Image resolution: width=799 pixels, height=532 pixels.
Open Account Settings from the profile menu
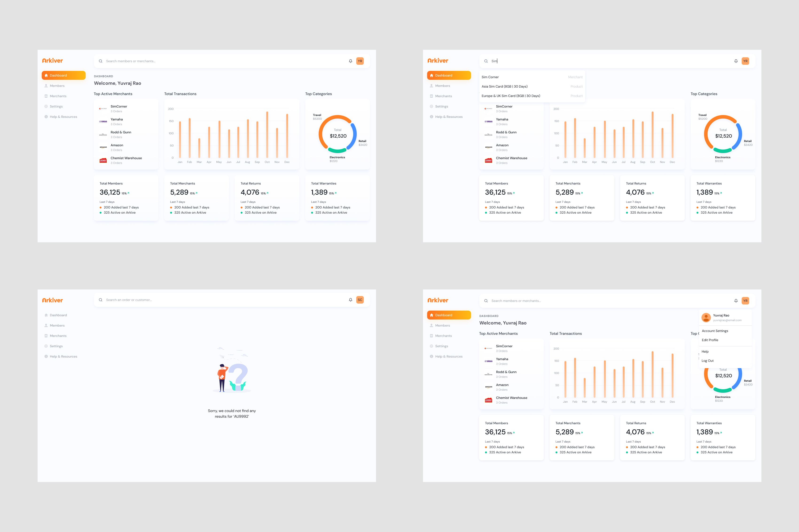tap(715, 331)
